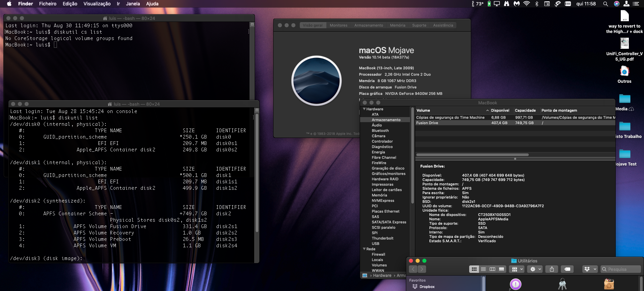This screenshot has height=291, width=644.
Task: Switch Utilitários window to column view
Action: coord(492,269)
